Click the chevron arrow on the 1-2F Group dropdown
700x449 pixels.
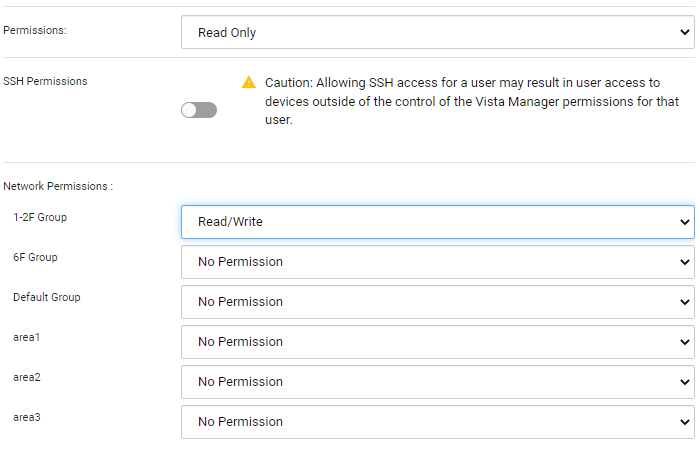684,222
